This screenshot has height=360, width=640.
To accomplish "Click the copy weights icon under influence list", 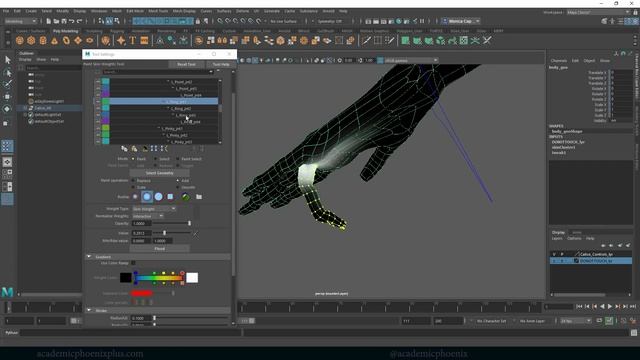I will (124, 149).
